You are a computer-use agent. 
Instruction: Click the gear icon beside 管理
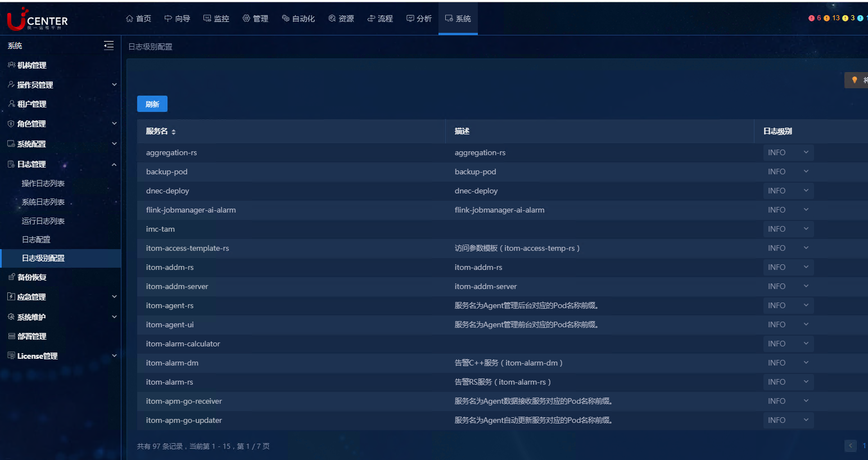pos(246,19)
